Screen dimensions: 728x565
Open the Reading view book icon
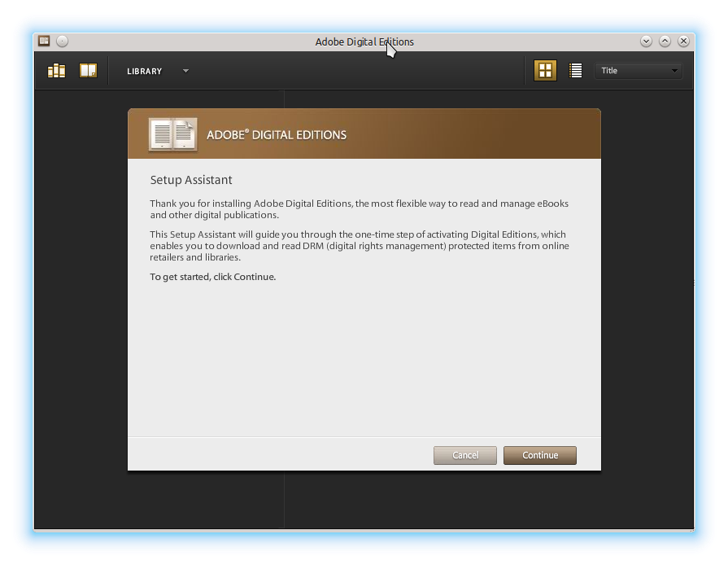pyautogui.click(x=88, y=71)
